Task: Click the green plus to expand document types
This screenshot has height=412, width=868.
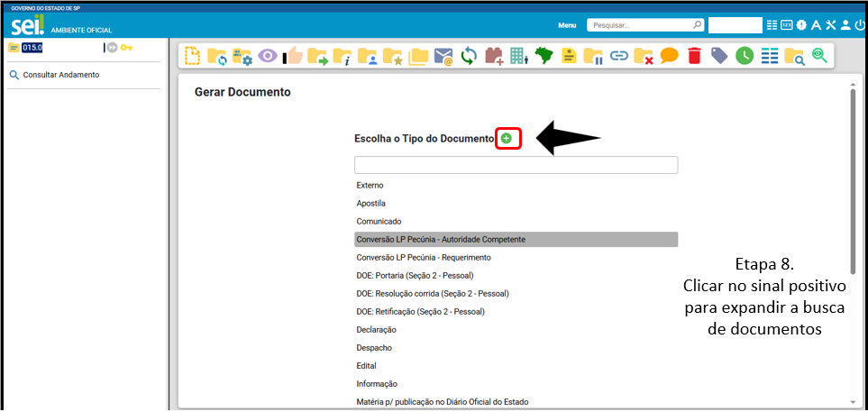Action: pos(507,138)
